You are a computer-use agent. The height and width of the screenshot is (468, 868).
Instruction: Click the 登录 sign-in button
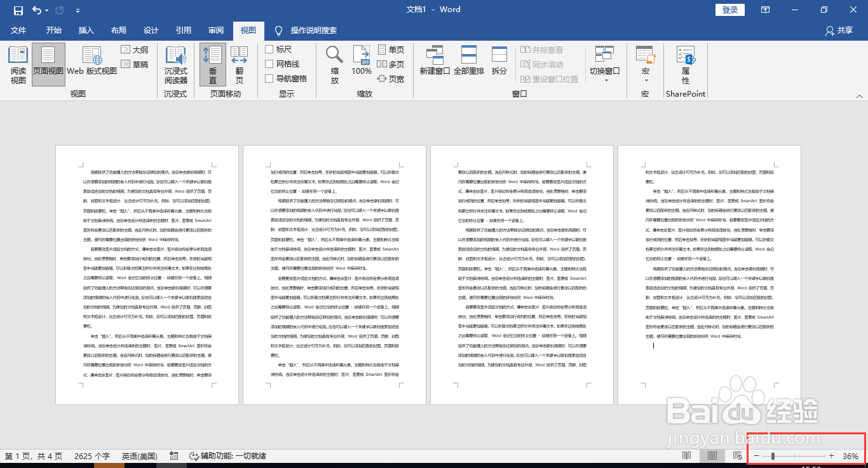[729, 10]
